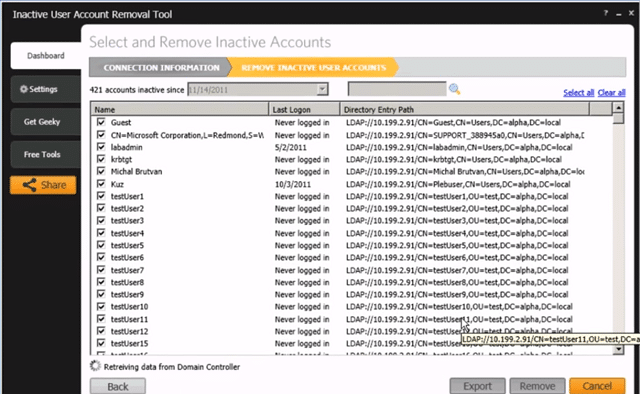Click the help question mark icon
640x394 pixels.
coord(606,13)
